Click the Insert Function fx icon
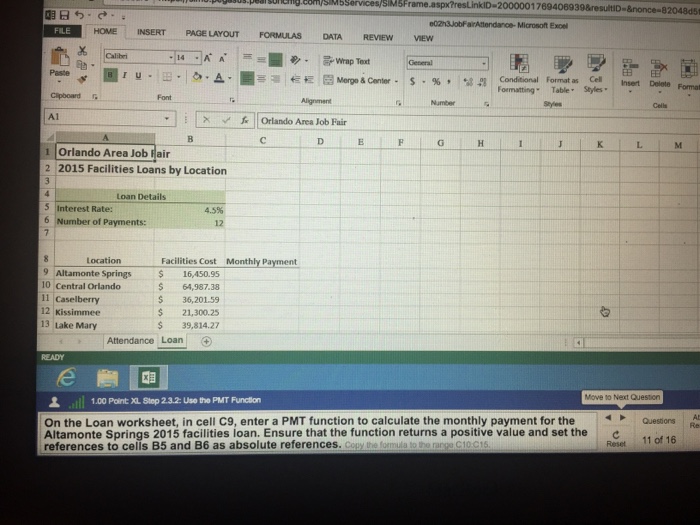 coord(245,120)
